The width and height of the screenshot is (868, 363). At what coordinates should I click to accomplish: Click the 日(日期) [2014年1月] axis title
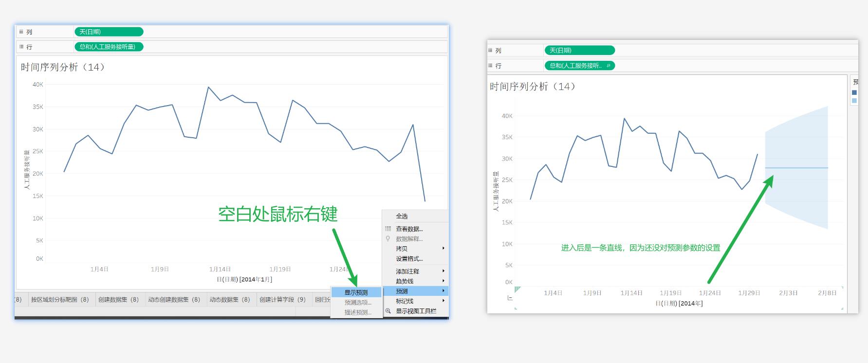[x=244, y=279]
